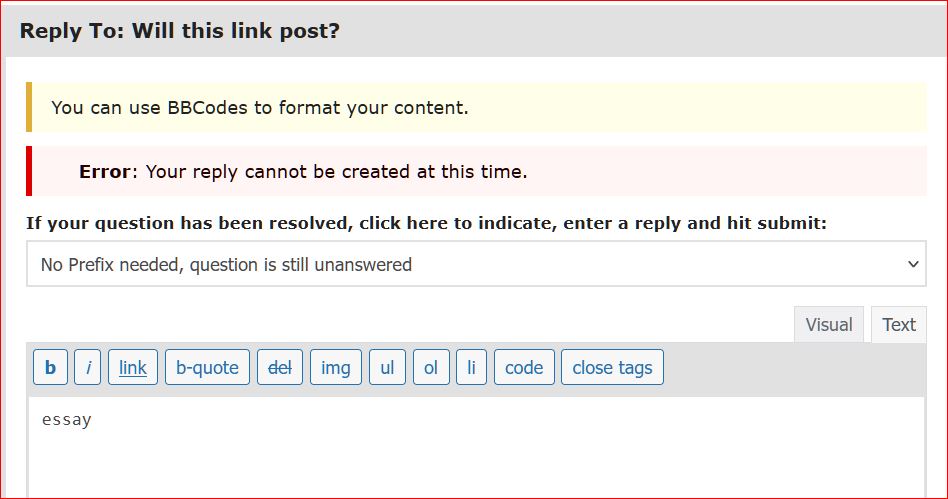Insert a blockquote with b-quote button
The image size is (948, 499).
tap(207, 368)
